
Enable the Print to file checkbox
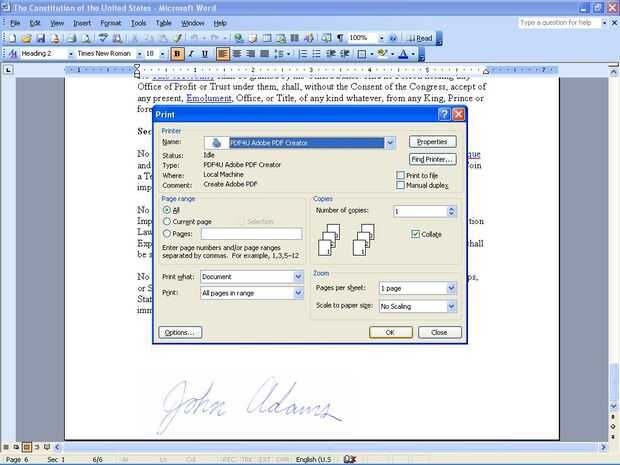[400, 175]
